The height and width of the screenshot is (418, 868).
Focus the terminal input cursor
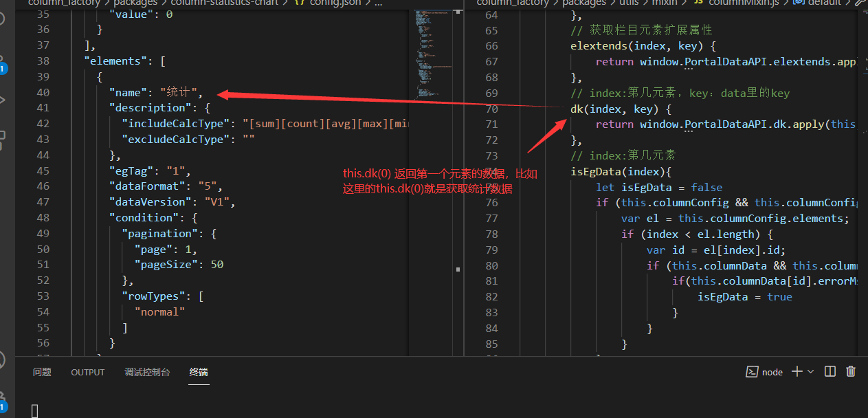(35, 410)
